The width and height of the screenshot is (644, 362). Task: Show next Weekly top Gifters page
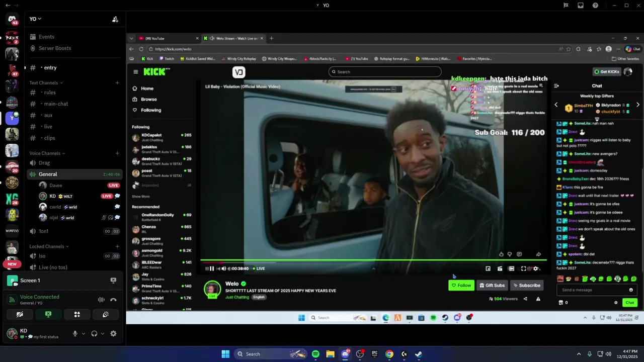click(637, 105)
